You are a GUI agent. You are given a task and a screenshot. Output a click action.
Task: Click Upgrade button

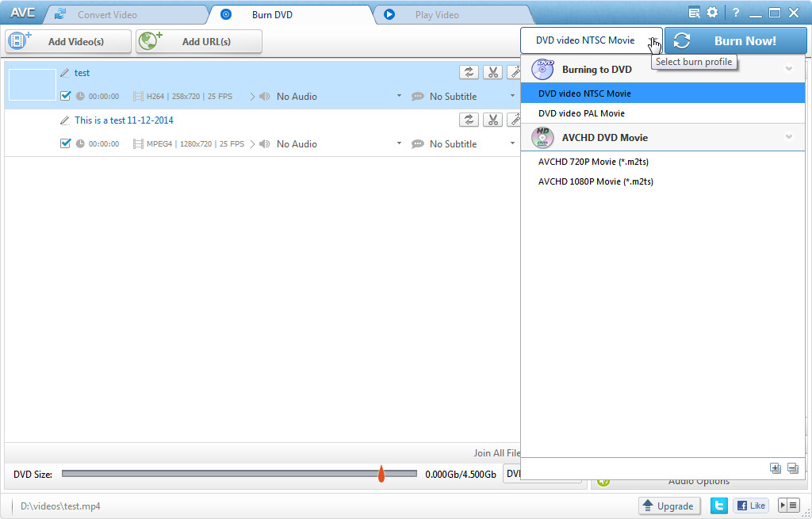pyautogui.click(x=669, y=506)
